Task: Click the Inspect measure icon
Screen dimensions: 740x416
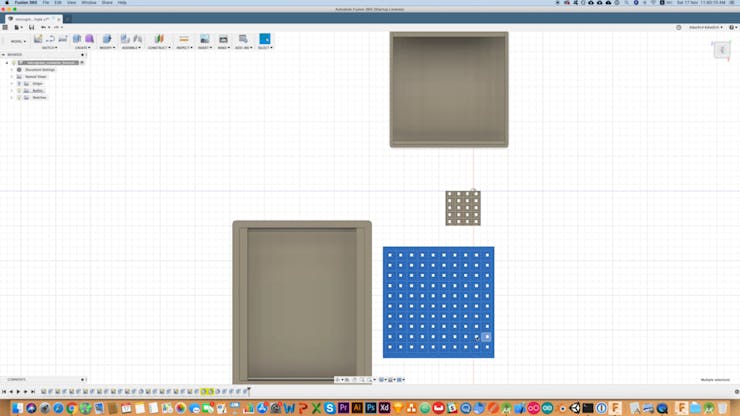Action: coord(184,39)
